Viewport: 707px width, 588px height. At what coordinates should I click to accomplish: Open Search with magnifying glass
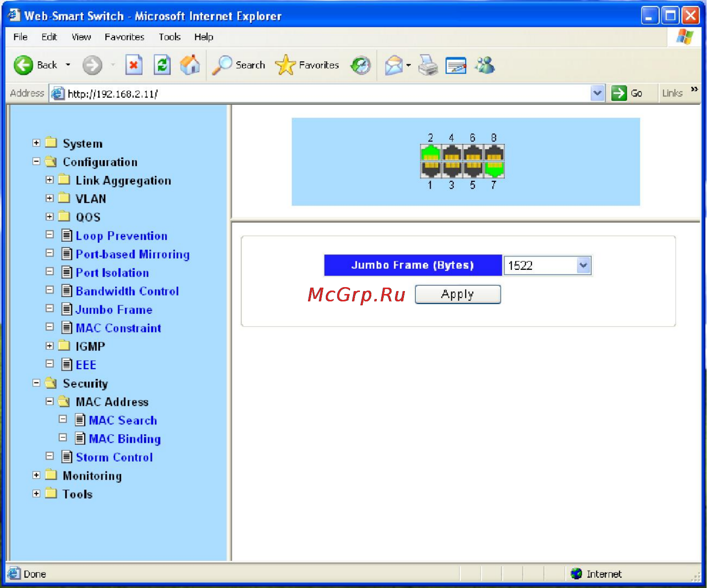(239, 65)
